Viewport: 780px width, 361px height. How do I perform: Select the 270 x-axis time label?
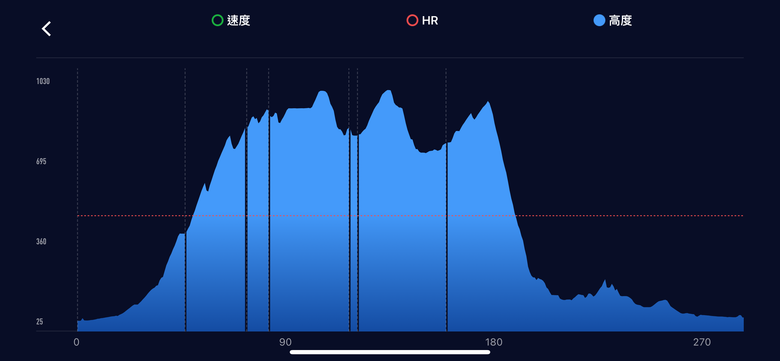click(x=702, y=342)
